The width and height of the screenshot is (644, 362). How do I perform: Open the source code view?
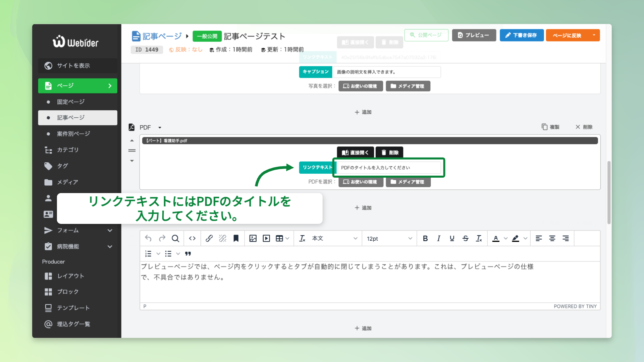pos(192,238)
